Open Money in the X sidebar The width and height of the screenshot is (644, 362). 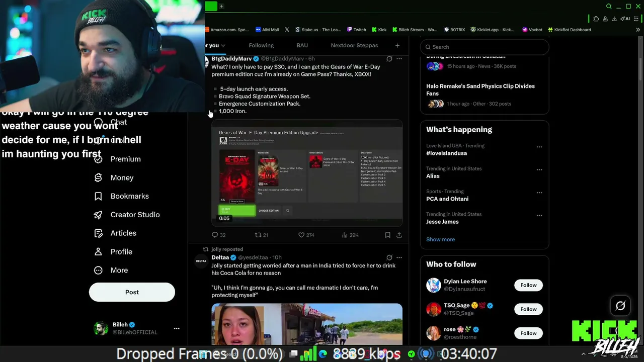[114, 177]
